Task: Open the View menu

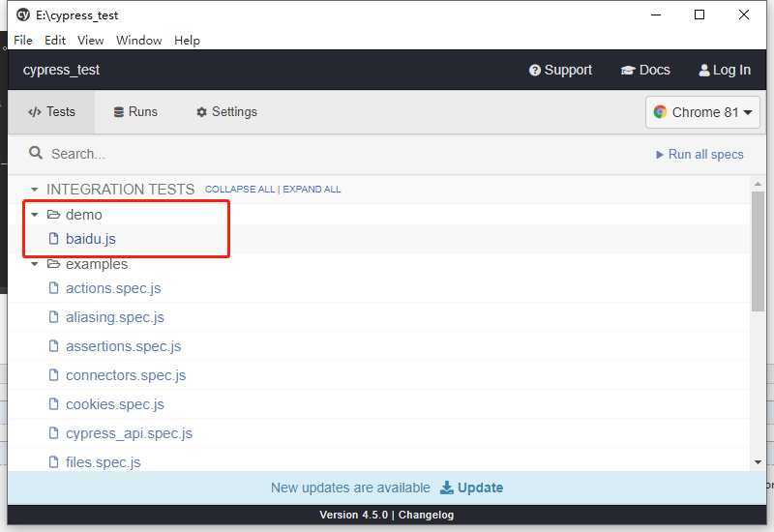Action: 90,41
